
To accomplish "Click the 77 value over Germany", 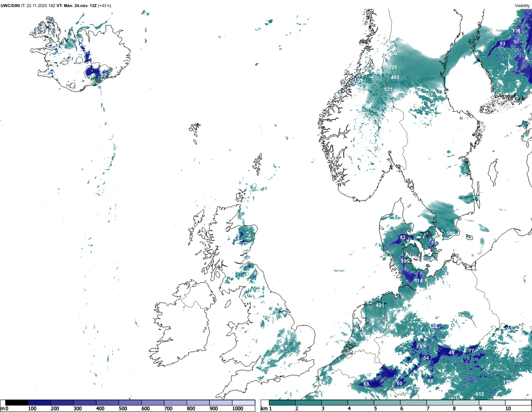I will [x=471, y=351].
